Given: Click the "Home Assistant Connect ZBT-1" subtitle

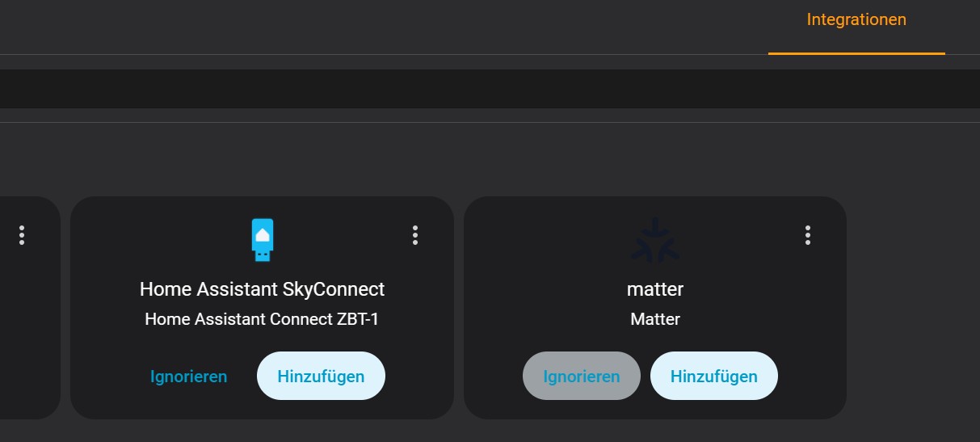Looking at the screenshot, I should click(x=262, y=319).
